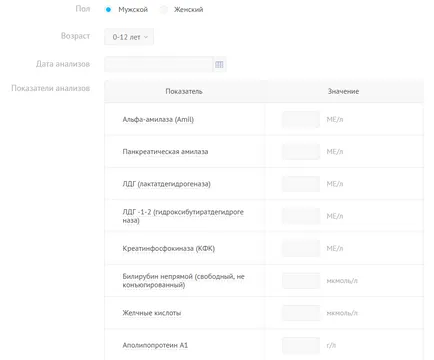The height and width of the screenshot is (360, 434).
Task: Click the Показатель column header
Action: pyautogui.click(x=184, y=91)
